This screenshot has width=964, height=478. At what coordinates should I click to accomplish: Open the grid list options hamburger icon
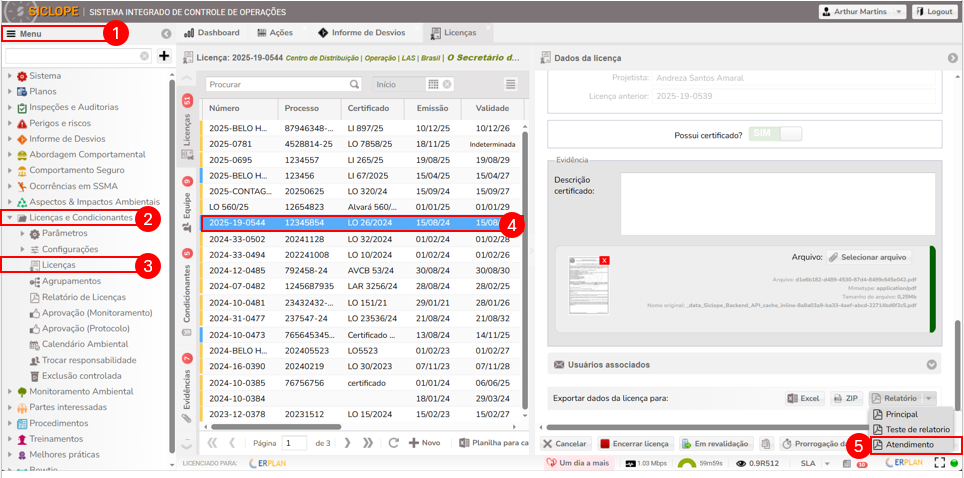tap(511, 85)
